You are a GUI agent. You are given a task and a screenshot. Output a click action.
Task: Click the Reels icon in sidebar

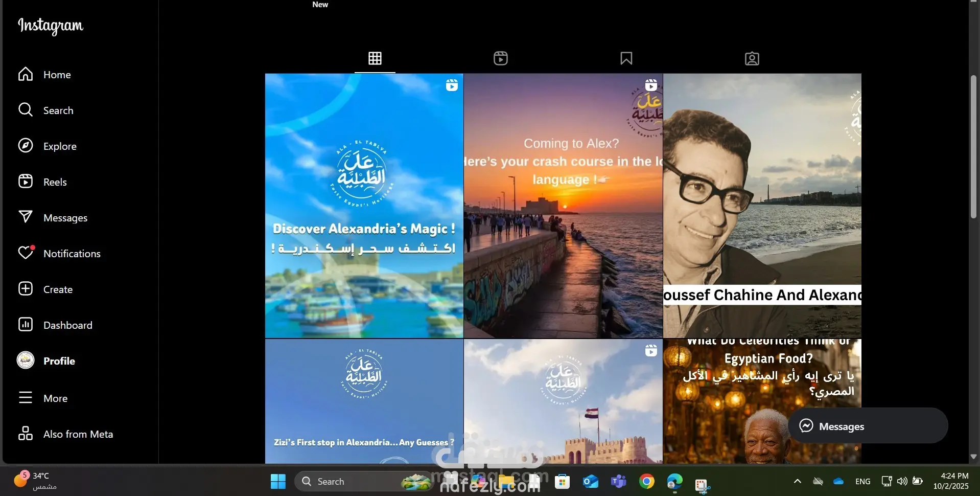[x=26, y=182]
